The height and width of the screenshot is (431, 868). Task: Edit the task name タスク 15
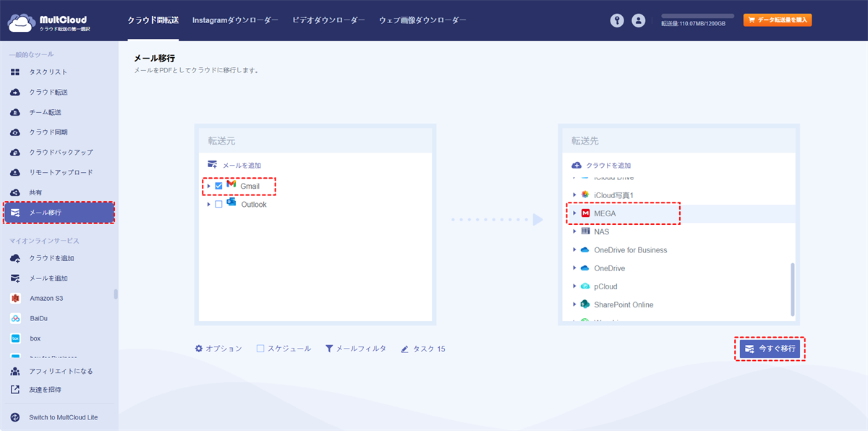point(423,349)
